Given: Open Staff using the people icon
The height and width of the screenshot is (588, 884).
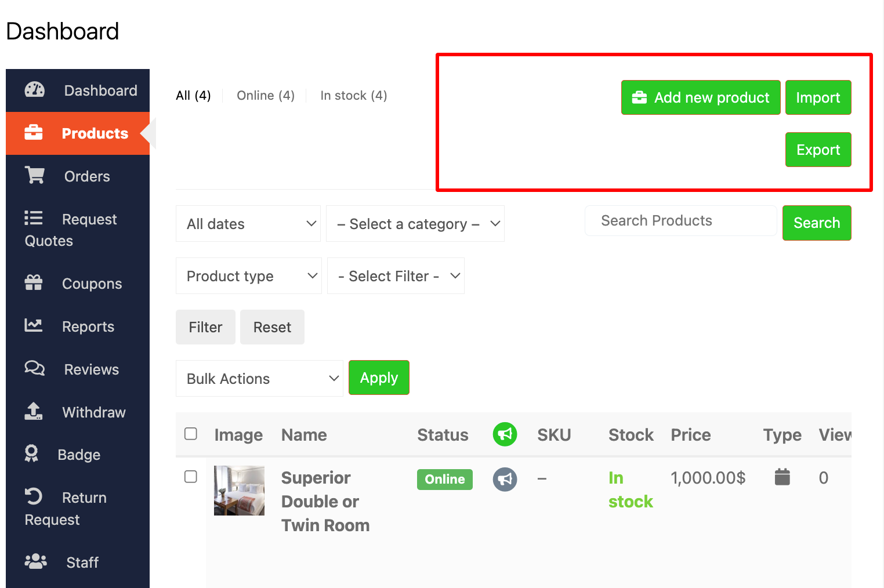Looking at the screenshot, I should click(x=35, y=561).
